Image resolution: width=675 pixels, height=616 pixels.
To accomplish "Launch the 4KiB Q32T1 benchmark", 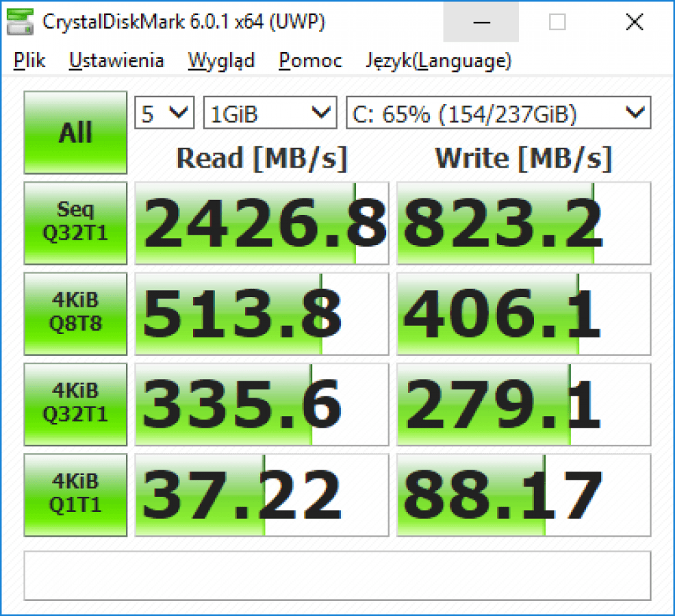I will (x=75, y=404).
